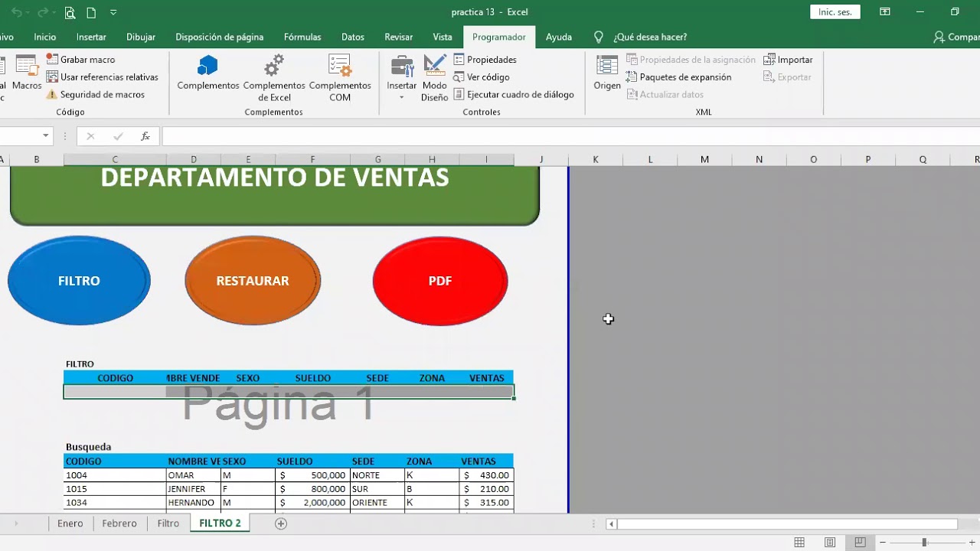Switch to Page Break Preview view

pyautogui.click(x=859, y=543)
